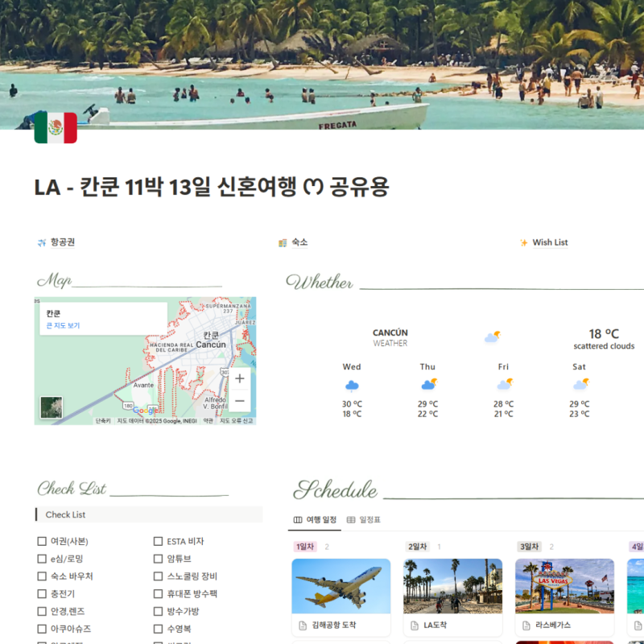This screenshot has height=644, width=644.
Task: Toggle the 스노쿨링 장비 checkbox
Action: (x=158, y=576)
